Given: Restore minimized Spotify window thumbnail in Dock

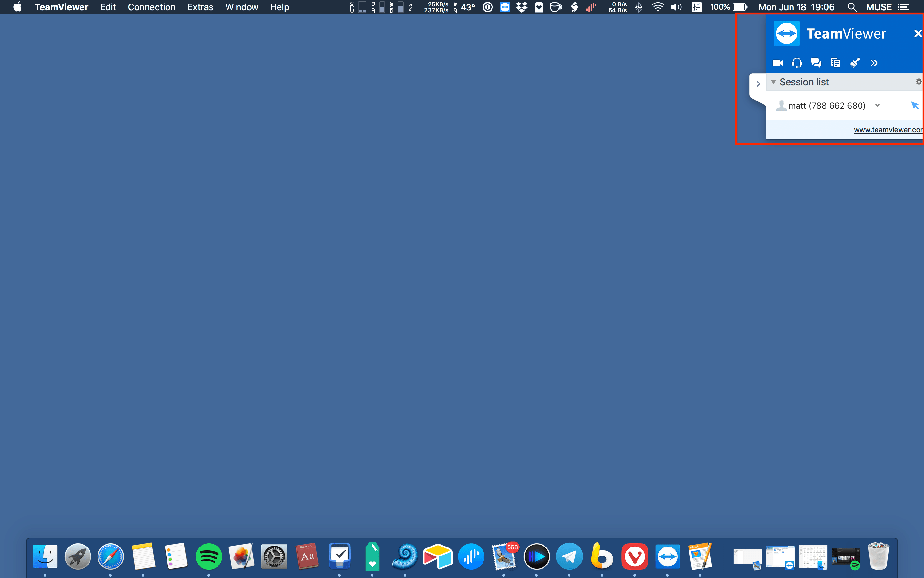Looking at the screenshot, I should pyautogui.click(x=846, y=558).
